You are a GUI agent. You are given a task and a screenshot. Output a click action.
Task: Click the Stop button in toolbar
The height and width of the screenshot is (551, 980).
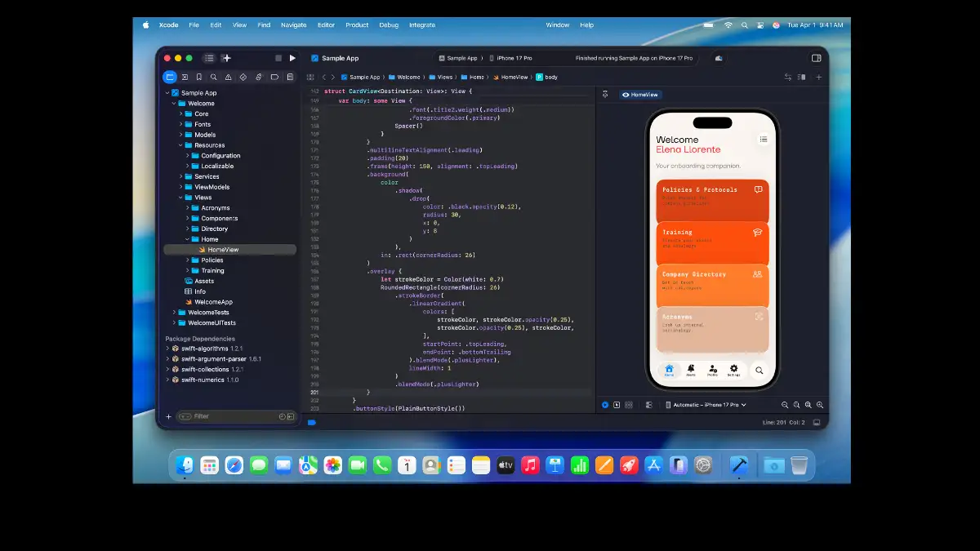(x=278, y=58)
